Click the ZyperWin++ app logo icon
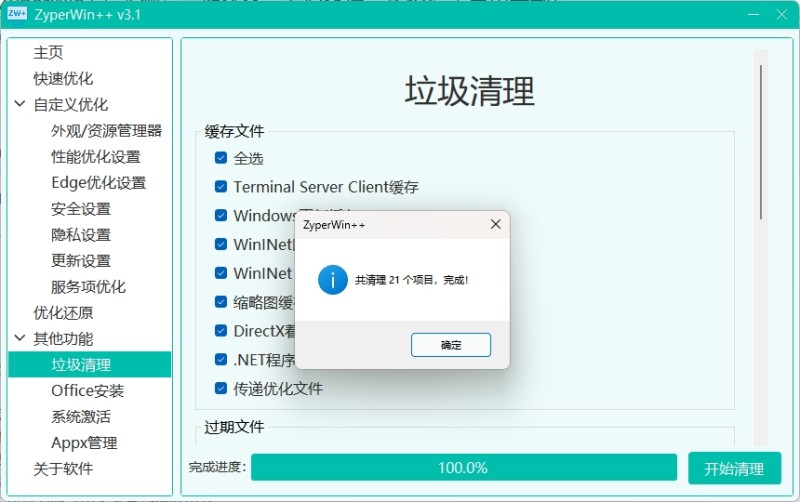The image size is (800, 502). click(x=17, y=14)
